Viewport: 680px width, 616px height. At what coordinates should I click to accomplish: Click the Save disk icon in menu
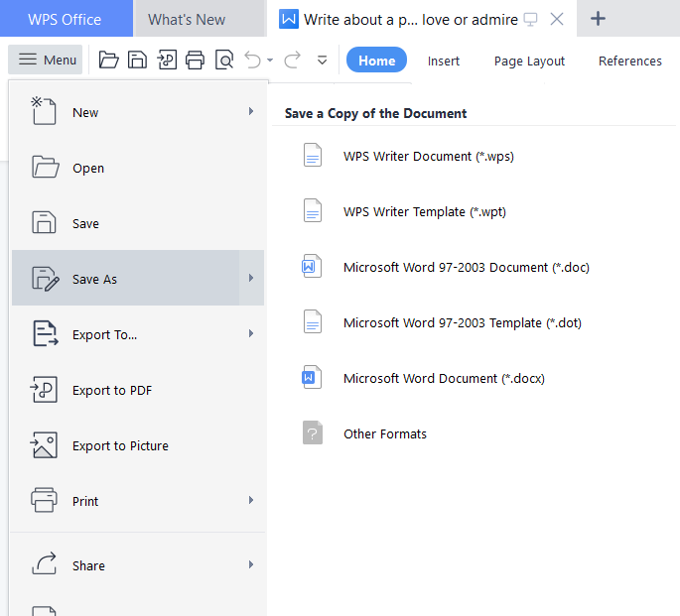44,222
